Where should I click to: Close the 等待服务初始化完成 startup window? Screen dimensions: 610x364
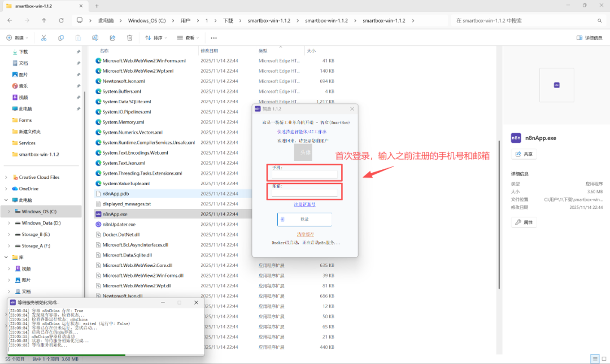coord(196,302)
